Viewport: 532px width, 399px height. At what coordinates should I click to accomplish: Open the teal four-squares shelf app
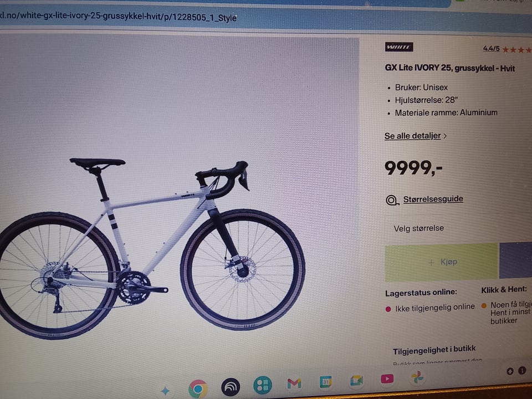point(263,386)
